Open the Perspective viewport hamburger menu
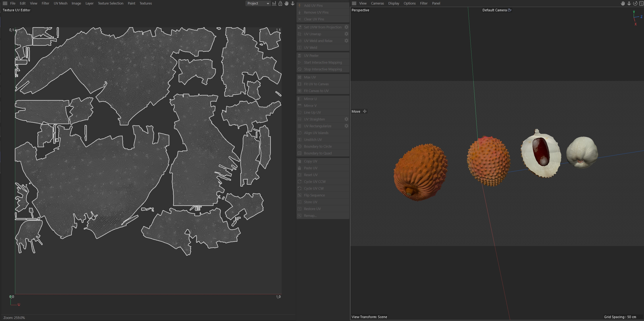The height and width of the screenshot is (321, 644). tap(354, 3)
